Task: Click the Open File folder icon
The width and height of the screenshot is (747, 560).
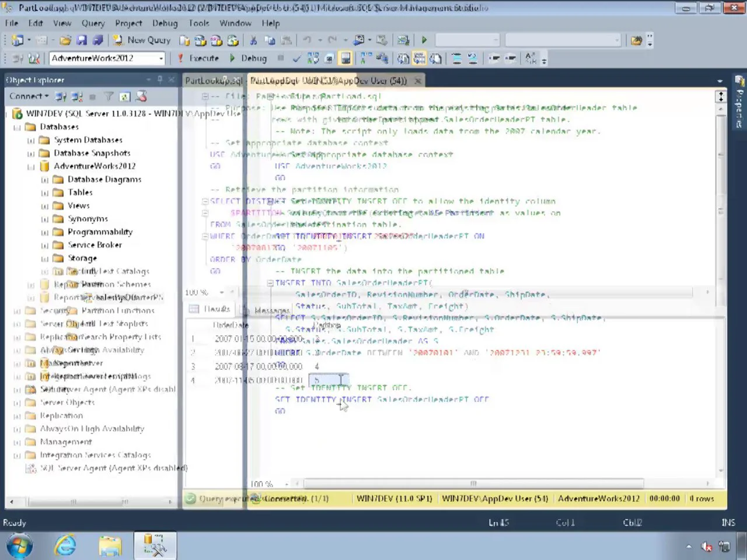Action: (65, 40)
